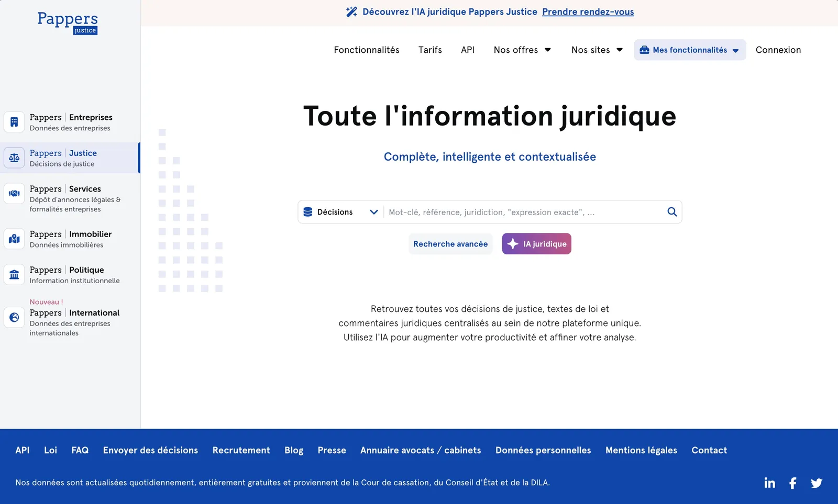Image resolution: width=838 pixels, height=504 pixels.
Task: Click the Pappers Immobilier map icon
Action: (x=14, y=239)
